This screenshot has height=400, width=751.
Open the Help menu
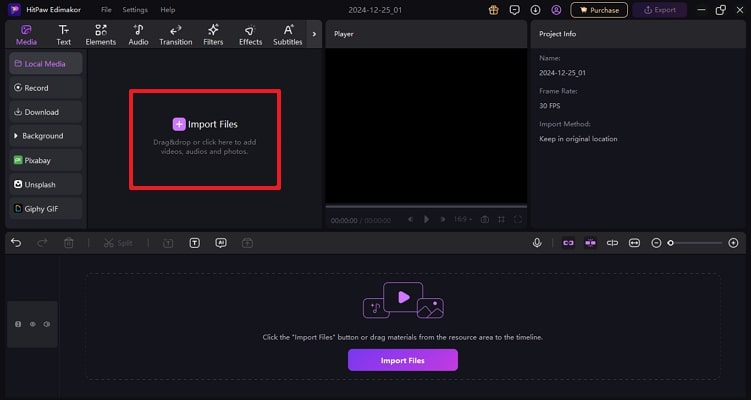(168, 10)
